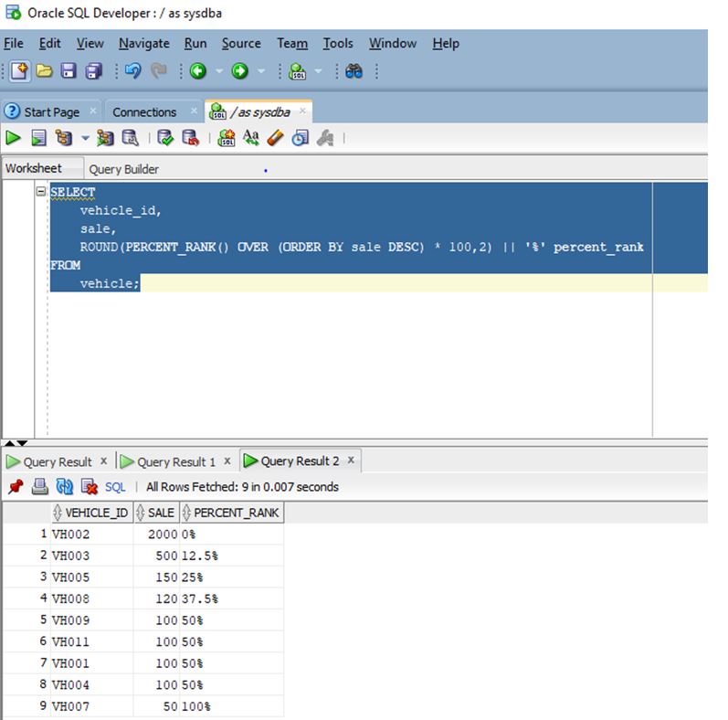Switch to the Connections tab

click(x=144, y=112)
